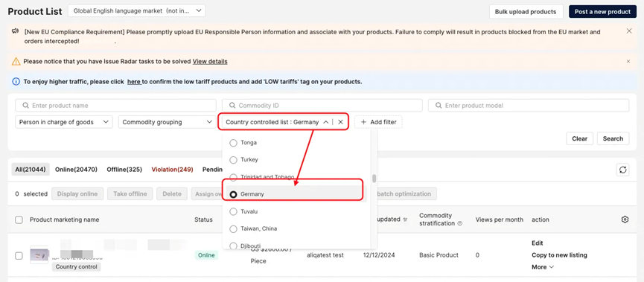
Task: Click the 12/12/2024 date cell
Action: pos(379,255)
